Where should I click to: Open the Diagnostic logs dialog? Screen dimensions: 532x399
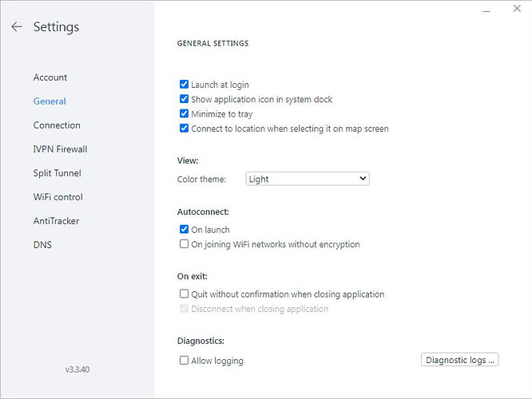click(x=459, y=360)
